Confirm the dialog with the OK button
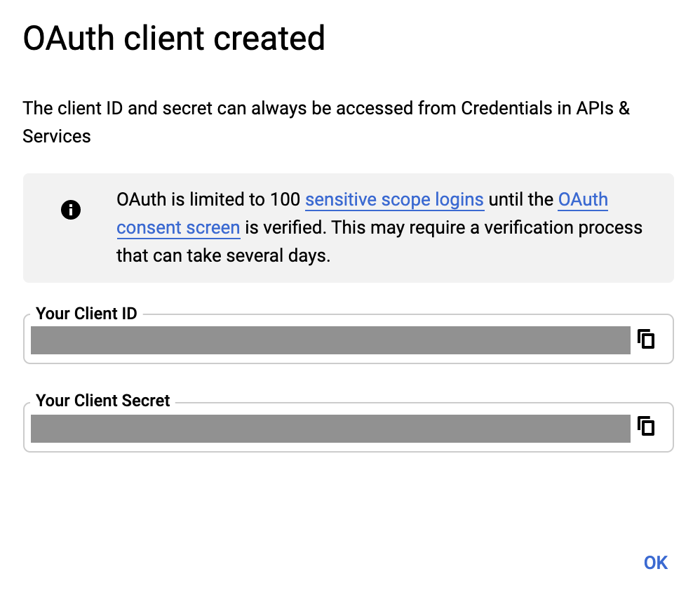This screenshot has height=602, width=700. pos(655,562)
